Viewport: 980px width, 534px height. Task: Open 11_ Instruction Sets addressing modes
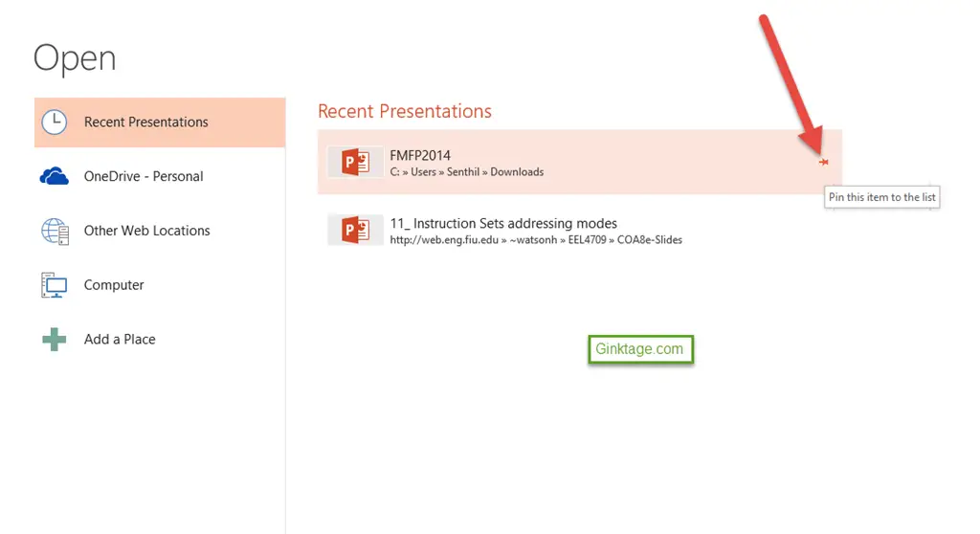coord(579,230)
